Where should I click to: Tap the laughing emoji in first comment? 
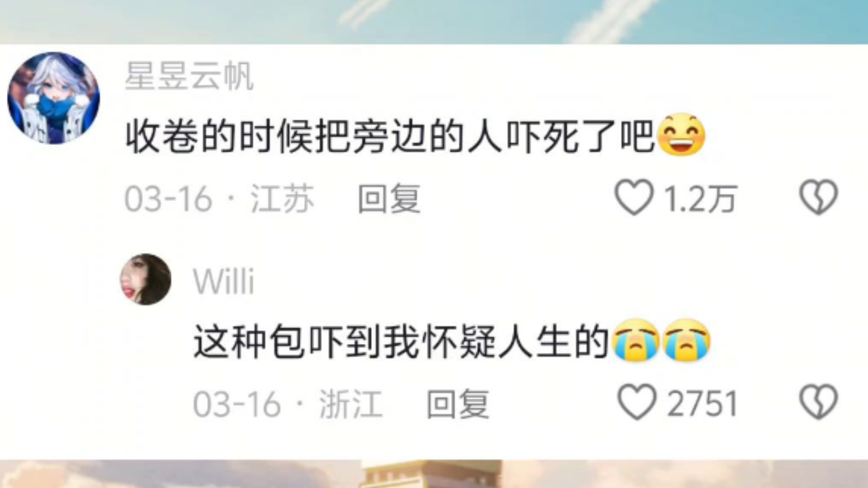click(681, 135)
